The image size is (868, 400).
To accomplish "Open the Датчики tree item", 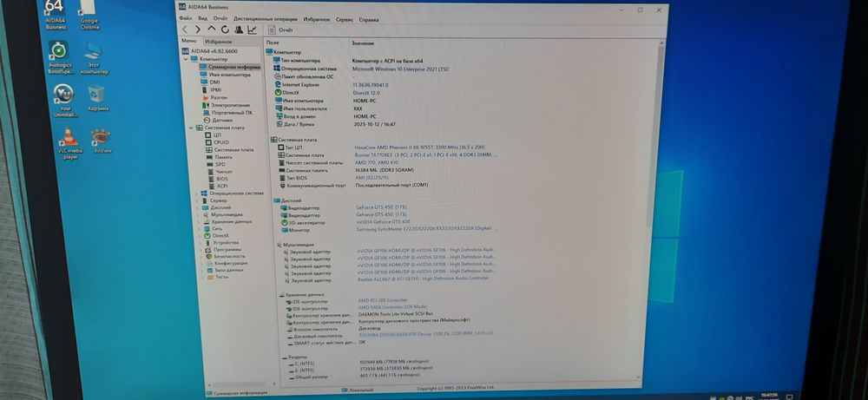I will tap(218, 120).
